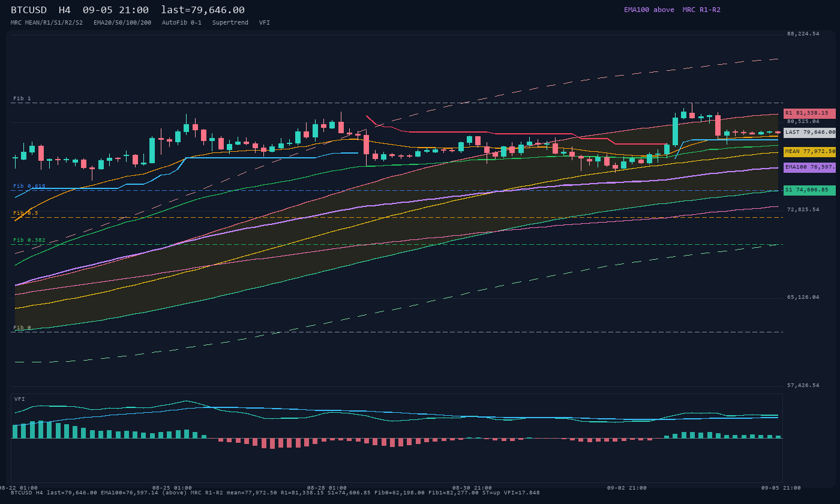The image size is (840, 504).
Task: Select the Fib 0 level label
Action: (22, 328)
